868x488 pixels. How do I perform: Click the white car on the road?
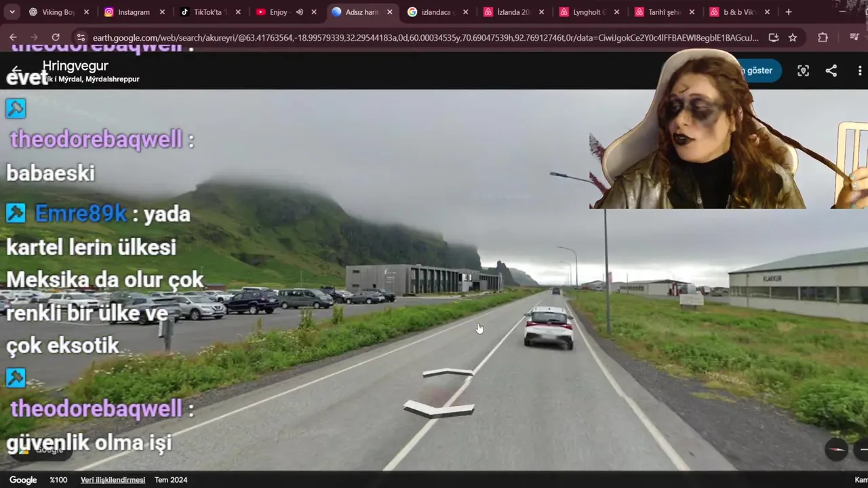click(549, 327)
